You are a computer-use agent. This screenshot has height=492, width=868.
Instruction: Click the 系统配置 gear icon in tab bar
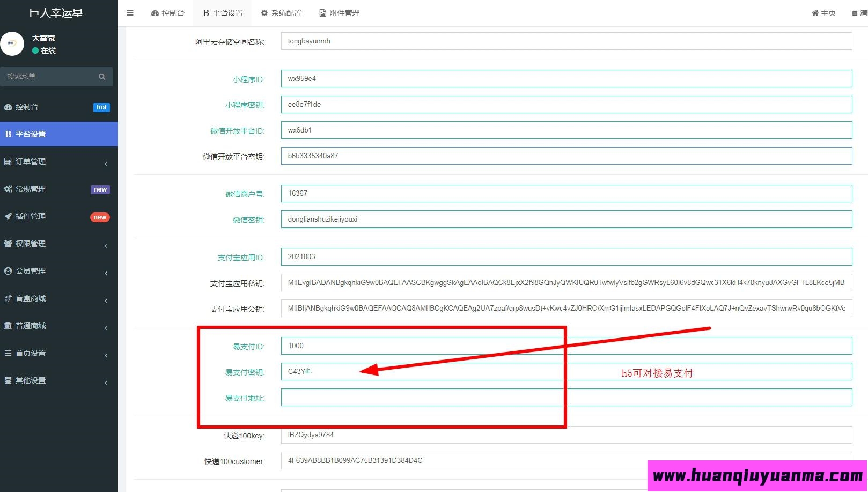[264, 13]
